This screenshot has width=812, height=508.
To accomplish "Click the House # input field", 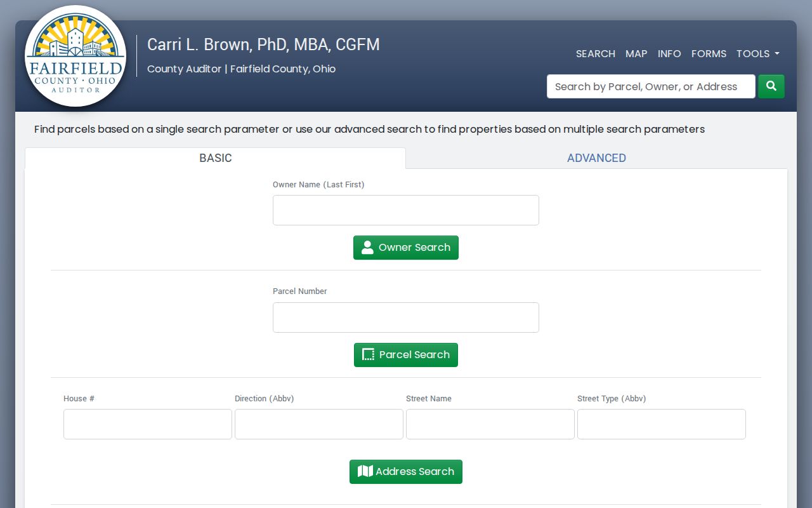I will (148, 424).
